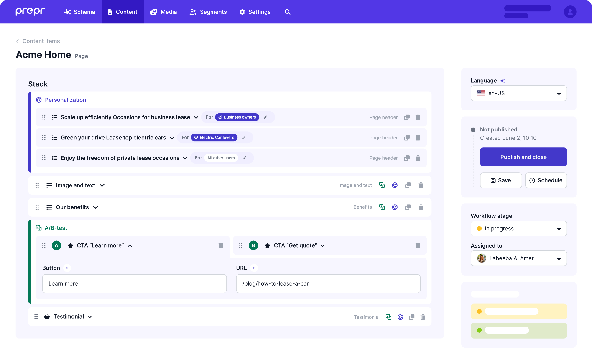
Task: Click the Publish and close button
Action: pos(523,157)
